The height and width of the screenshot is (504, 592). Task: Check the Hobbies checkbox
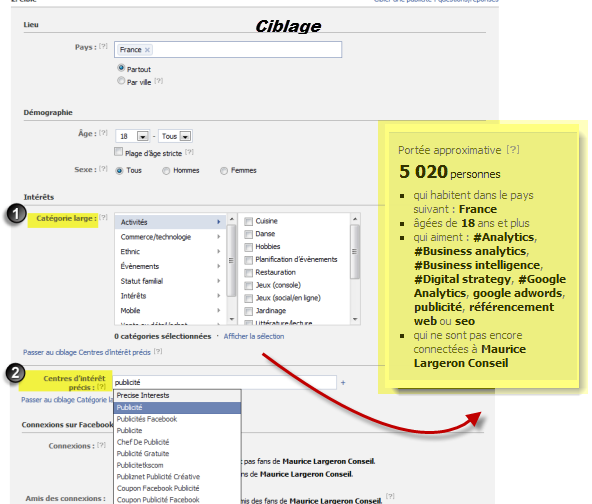pyautogui.click(x=248, y=247)
